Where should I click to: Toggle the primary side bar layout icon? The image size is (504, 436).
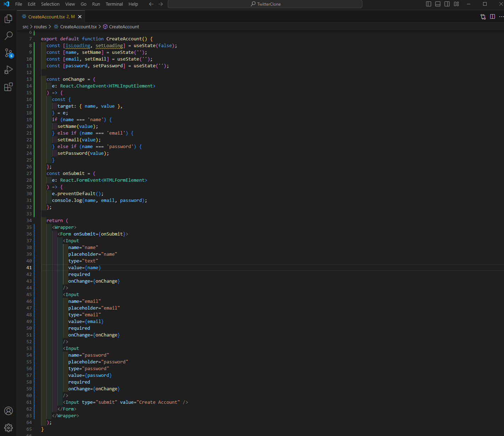coord(429,4)
